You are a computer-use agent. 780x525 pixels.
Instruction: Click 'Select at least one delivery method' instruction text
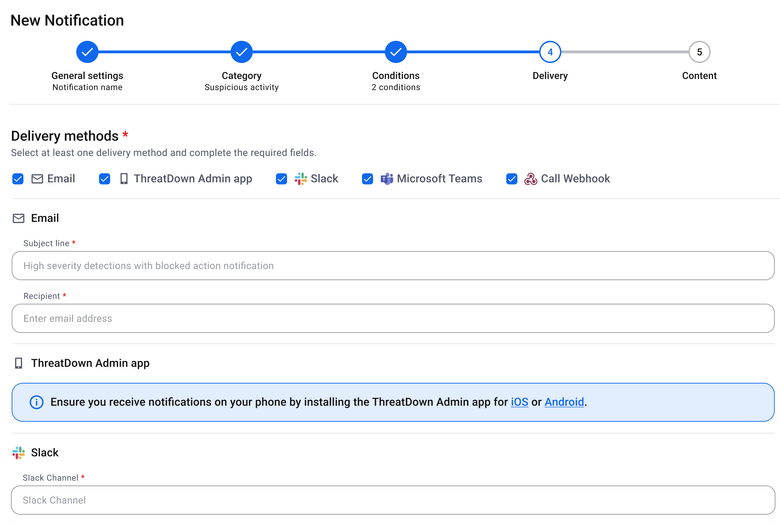point(164,153)
